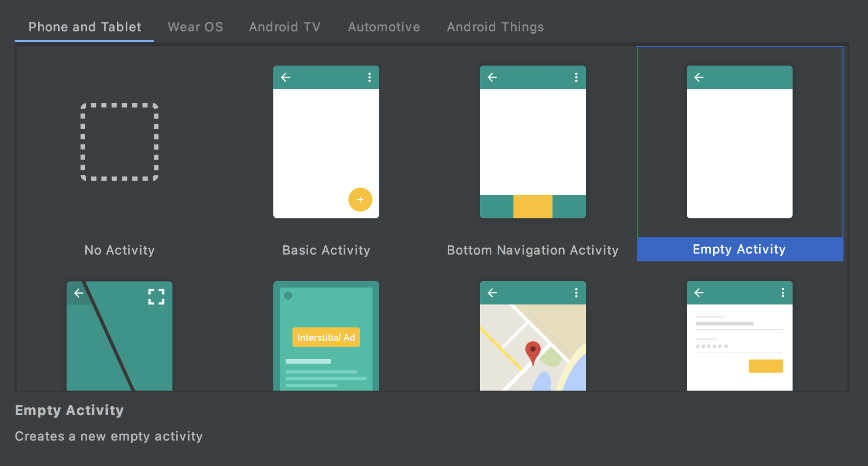The width and height of the screenshot is (868, 466).
Task: Click the yellow sign-in button in Login template
Action: tap(766, 366)
